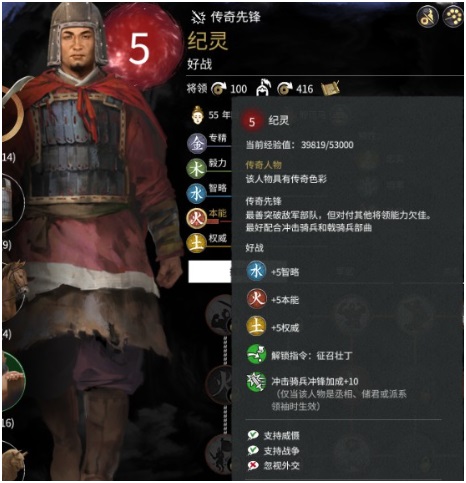The image size is (466, 483).
Task: Click the 水 (water) 智略 attribute icon
Action: click(x=196, y=193)
